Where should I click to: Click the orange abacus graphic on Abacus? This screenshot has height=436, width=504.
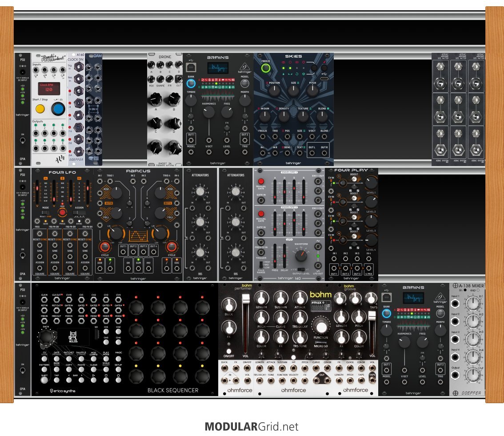tap(138, 236)
